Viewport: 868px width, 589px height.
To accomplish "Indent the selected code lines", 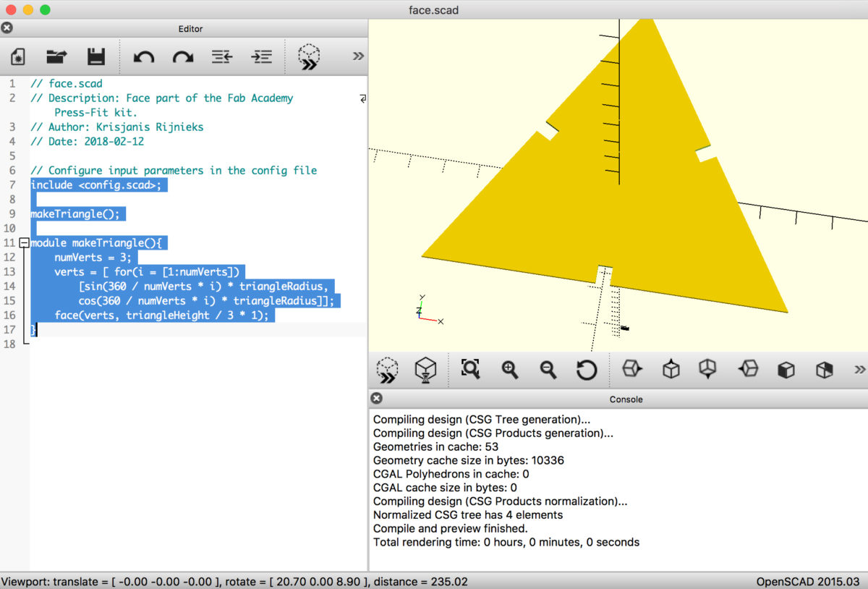I will (x=262, y=56).
